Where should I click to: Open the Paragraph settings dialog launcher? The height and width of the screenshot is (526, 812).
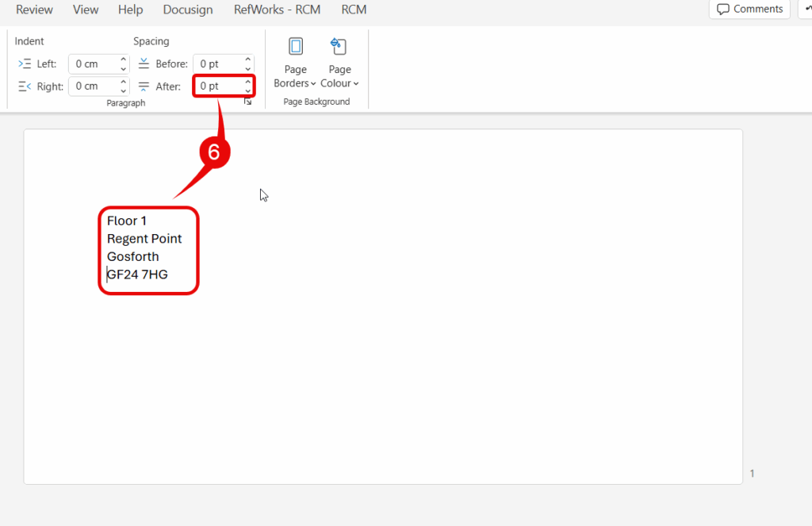[x=247, y=102]
